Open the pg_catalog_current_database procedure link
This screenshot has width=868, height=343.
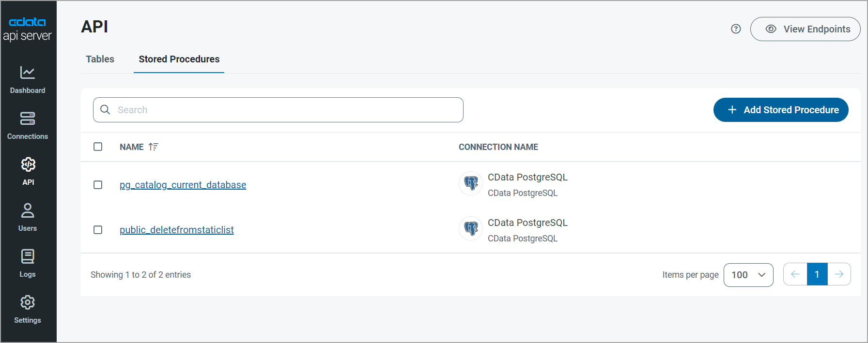point(183,185)
